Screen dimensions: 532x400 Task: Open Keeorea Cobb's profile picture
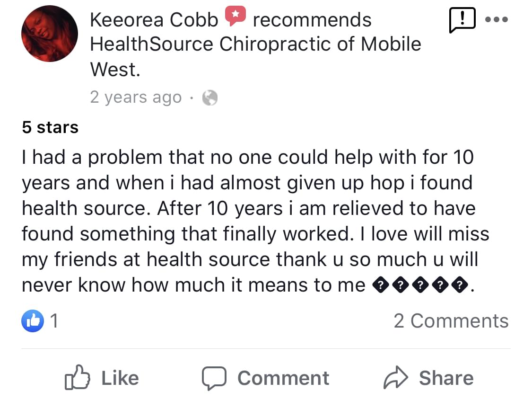tap(50, 34)
